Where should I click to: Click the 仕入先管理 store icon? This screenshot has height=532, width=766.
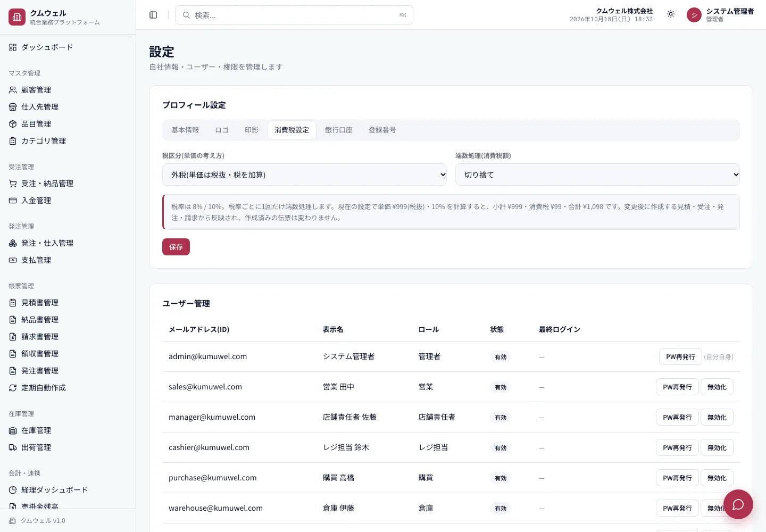(x=13, y=107)
